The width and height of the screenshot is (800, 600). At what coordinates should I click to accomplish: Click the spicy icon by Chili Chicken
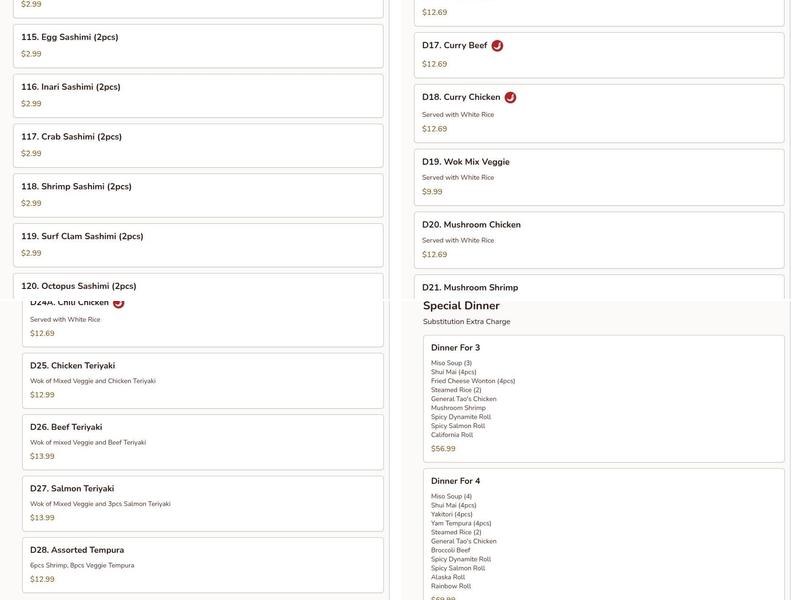pyautogui.click(x=118, y=303)
